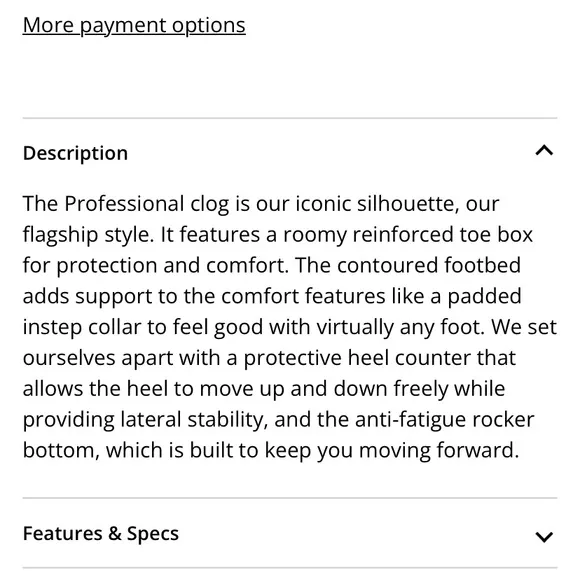Click the word "Specs" in the section header
This screenshot has height=580, width=580.
153,533
